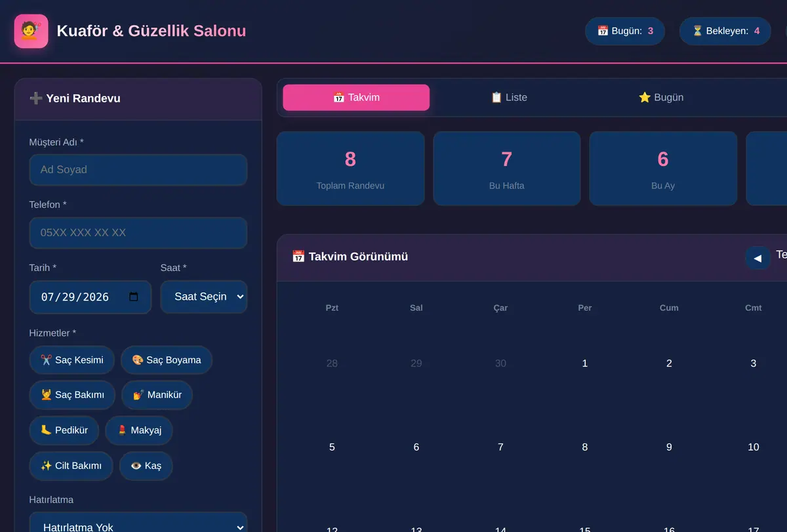Select the Saç Bakımı service chip
The image size is (787, 532).
coord(73,395)
